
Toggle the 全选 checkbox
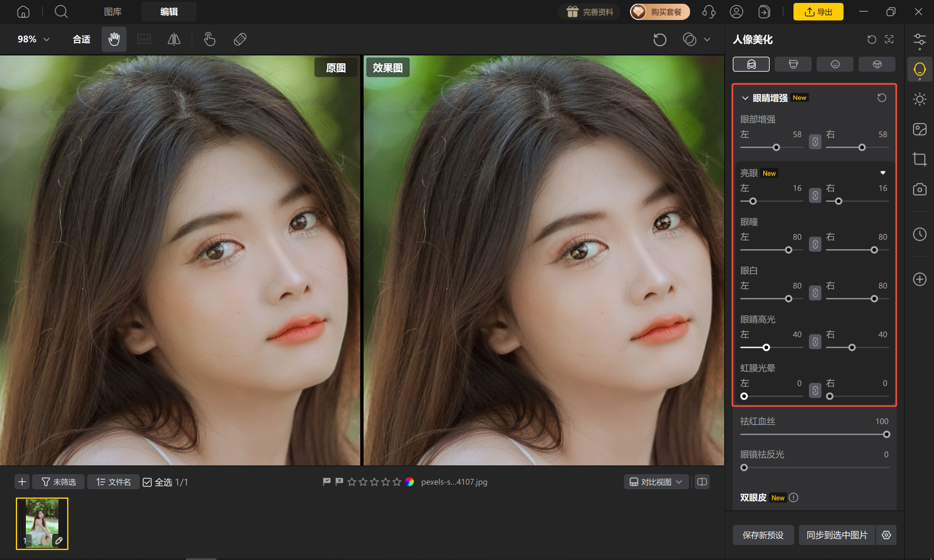(x=147, y=482)
